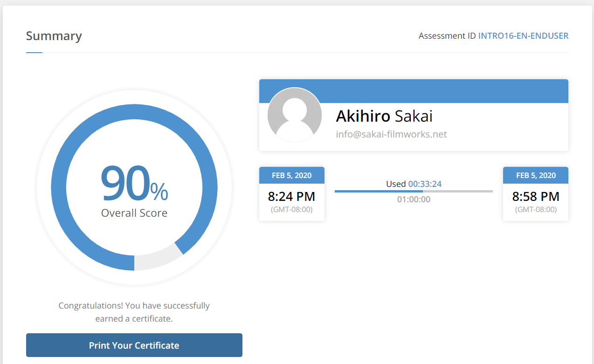
Task: Click the blue banner atop the profile card
Action: coord(443,91)
